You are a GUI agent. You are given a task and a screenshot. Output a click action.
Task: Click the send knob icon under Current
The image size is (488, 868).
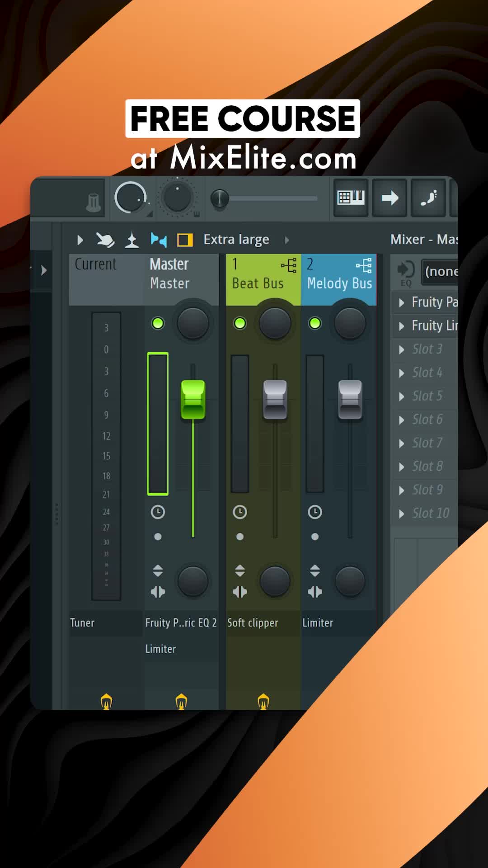[106, 701]
